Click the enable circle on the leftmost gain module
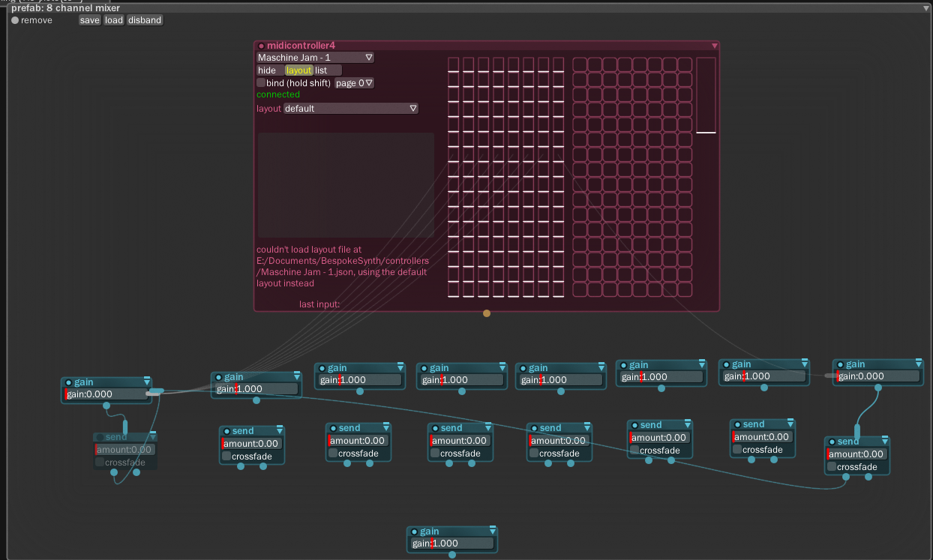This screenshot has width=933, height=560. coord(70,382)
